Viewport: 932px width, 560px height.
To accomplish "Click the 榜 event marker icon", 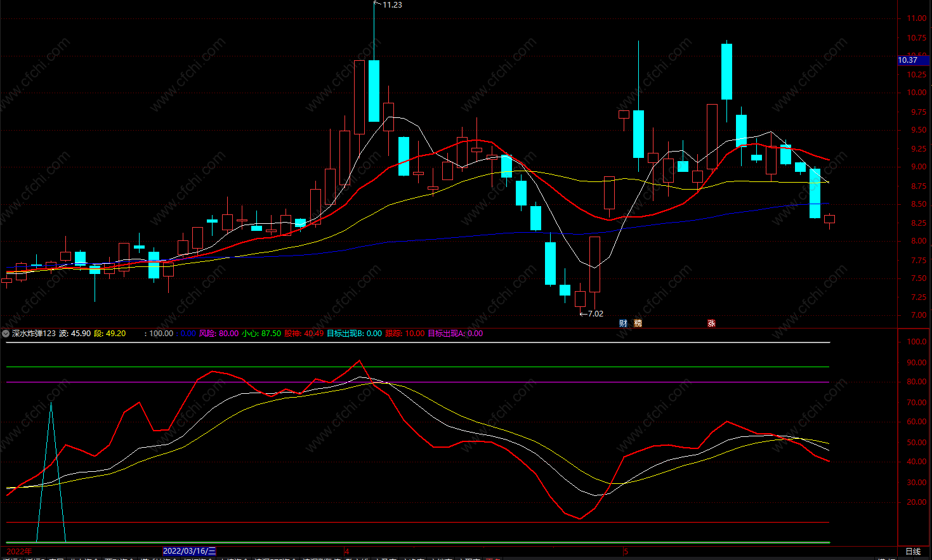I will 638,323.
